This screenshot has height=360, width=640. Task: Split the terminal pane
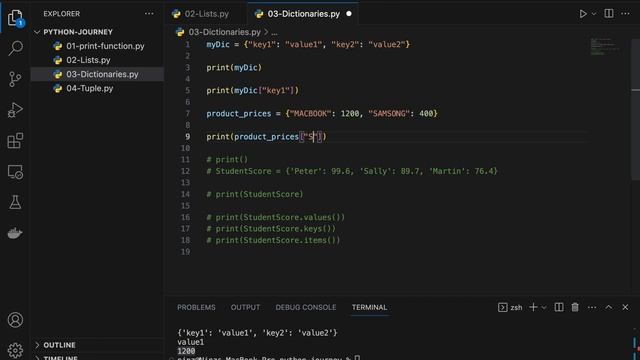tap(559, 307)
